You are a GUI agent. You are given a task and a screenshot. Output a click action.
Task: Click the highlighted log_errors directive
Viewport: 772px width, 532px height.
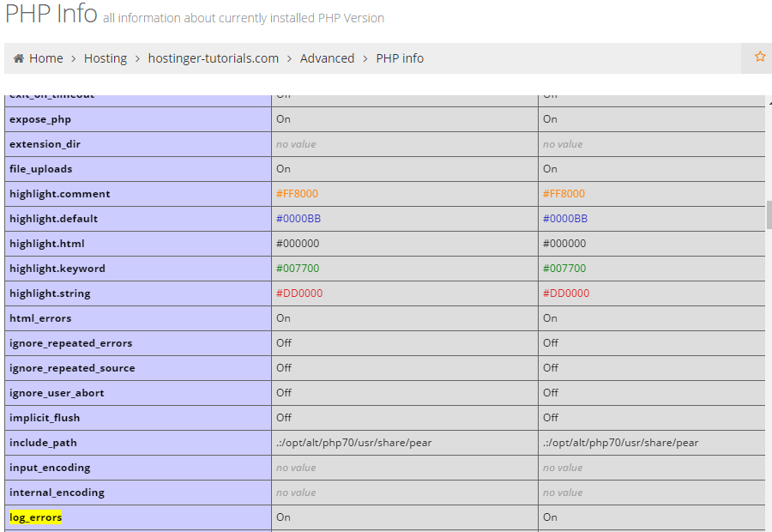(36, 517)
